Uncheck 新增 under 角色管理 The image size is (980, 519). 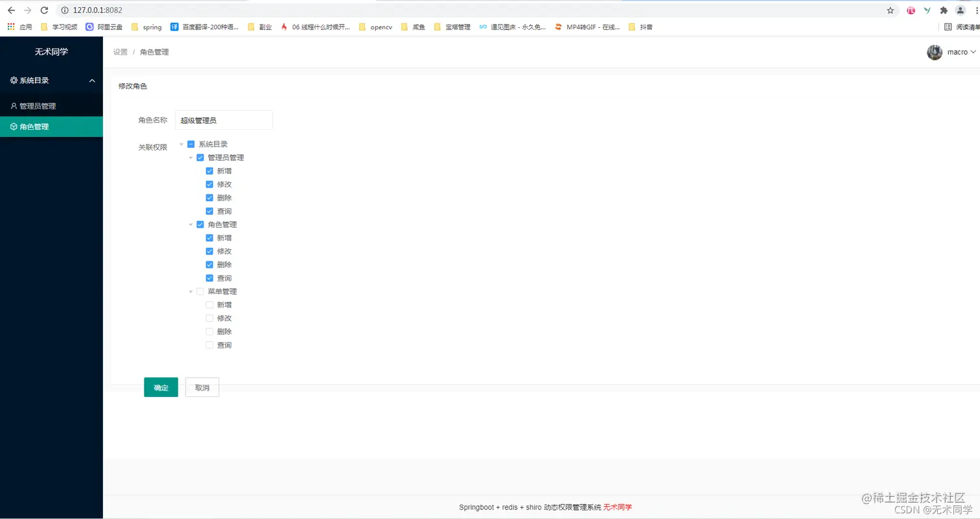[x=209, y=237]
